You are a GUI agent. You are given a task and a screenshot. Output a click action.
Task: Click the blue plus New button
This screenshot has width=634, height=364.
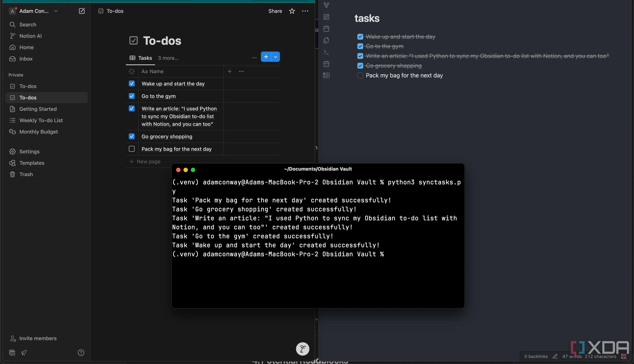click(x=266, y=57)
